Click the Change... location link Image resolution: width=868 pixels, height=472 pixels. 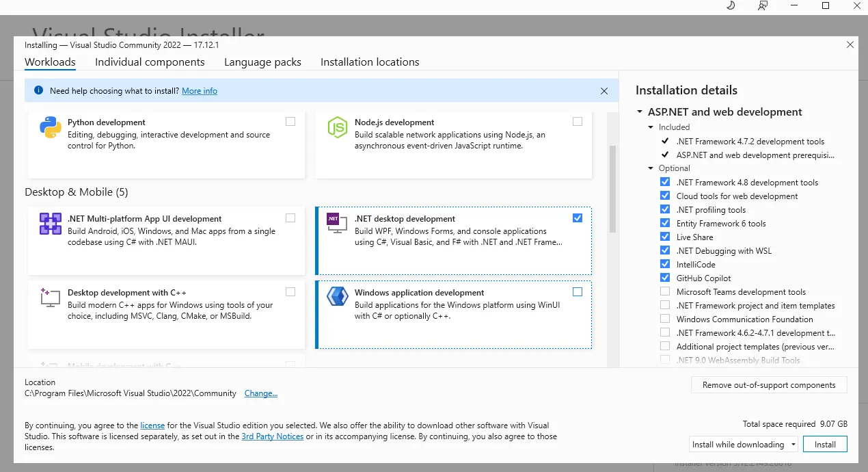coord(261,393)
